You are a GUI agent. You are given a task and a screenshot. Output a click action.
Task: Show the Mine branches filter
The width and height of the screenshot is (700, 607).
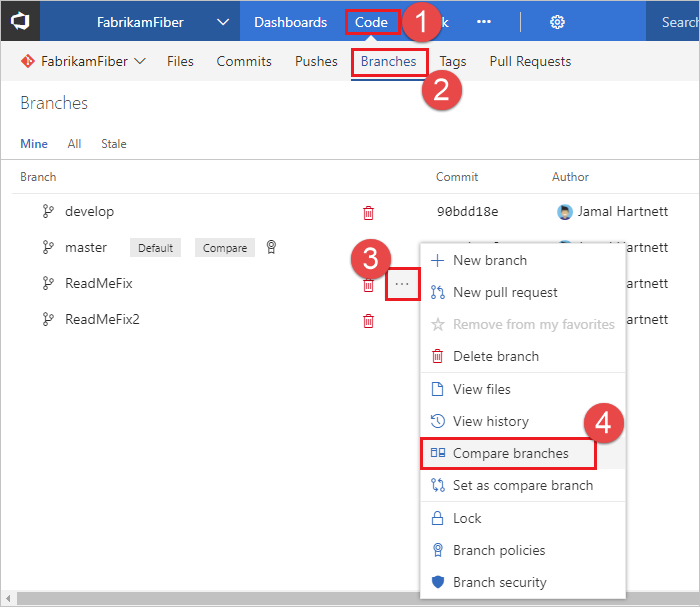click(x=34, y=144)
